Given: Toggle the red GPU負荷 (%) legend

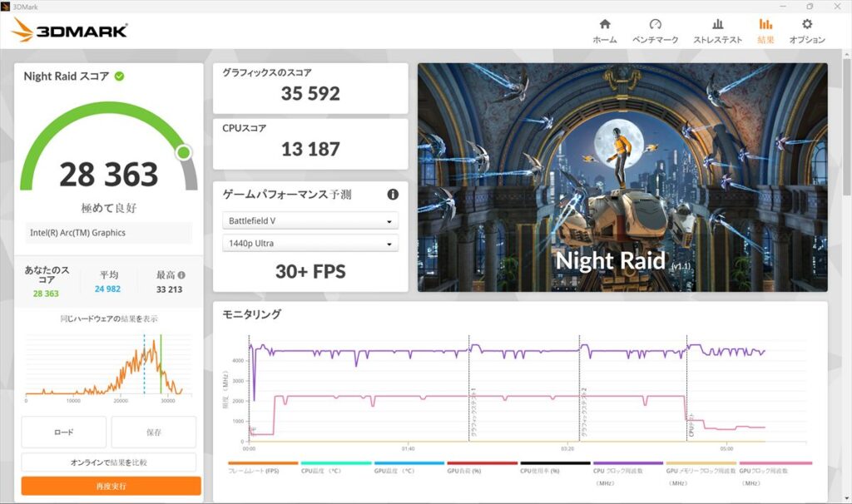Looking at the screenshot, I should [x=482, y=467].
